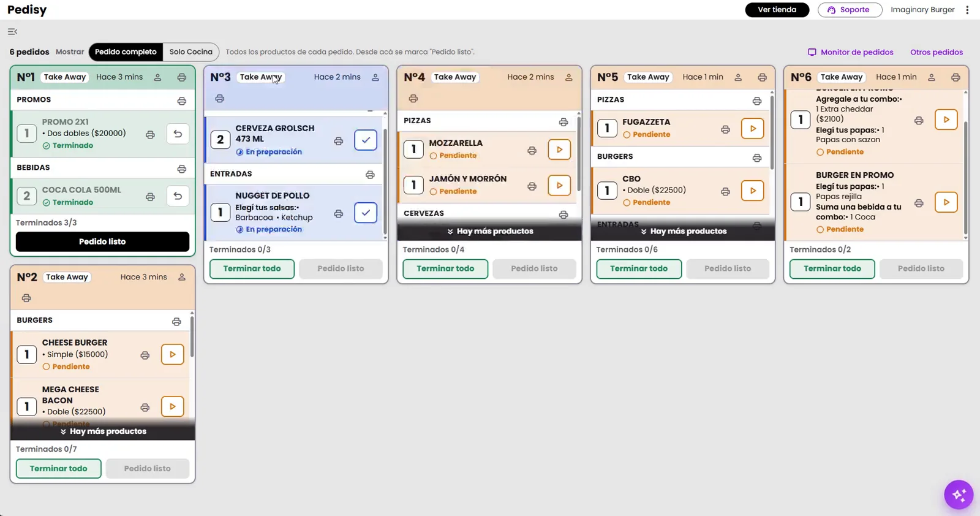Open Otros pedidos
The height and width of the screenshot is (516, 980).
(x=937, y=52)
